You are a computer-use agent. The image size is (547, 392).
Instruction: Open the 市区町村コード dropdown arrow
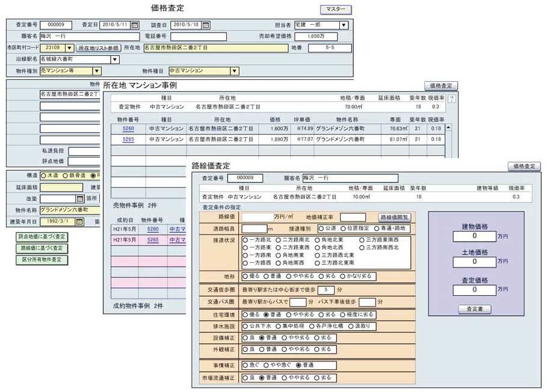[x=69, y=48]
